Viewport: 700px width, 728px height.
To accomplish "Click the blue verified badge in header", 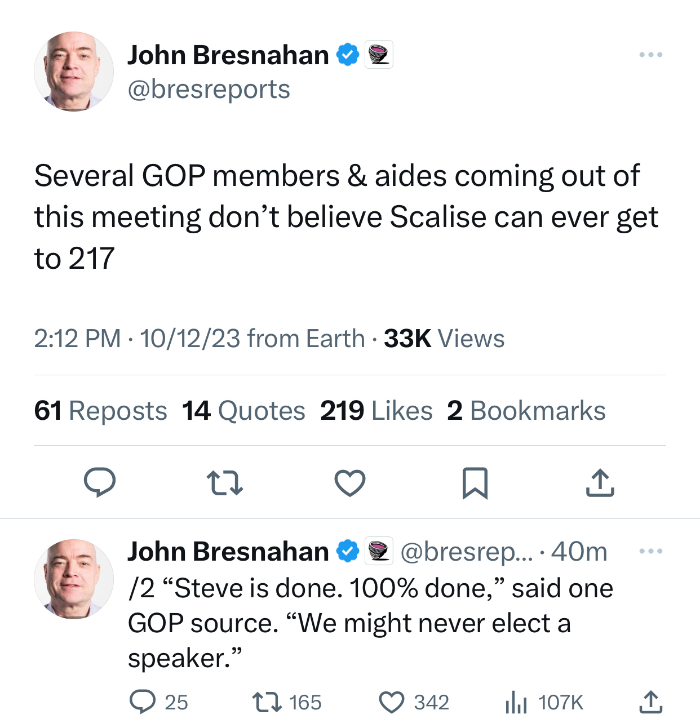I will [348, 55].
